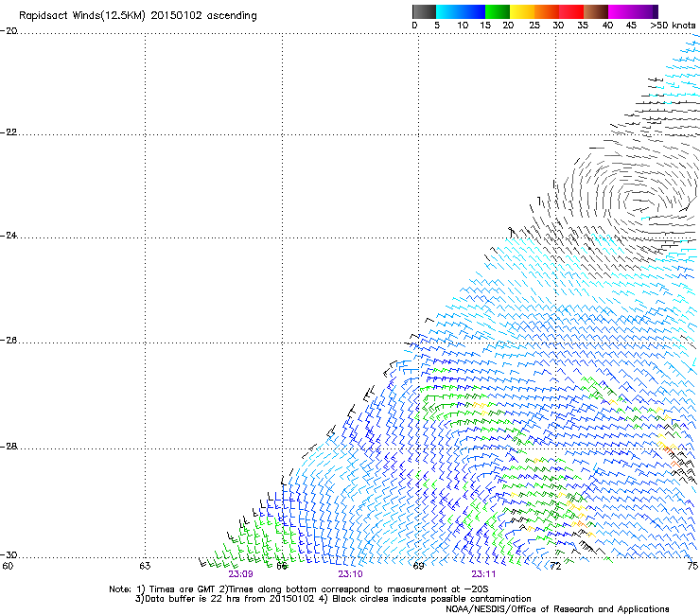This screenshot has height=615, width=700.
Task: Click the -20 latitude axis label
Action: [x=9, y=31]
